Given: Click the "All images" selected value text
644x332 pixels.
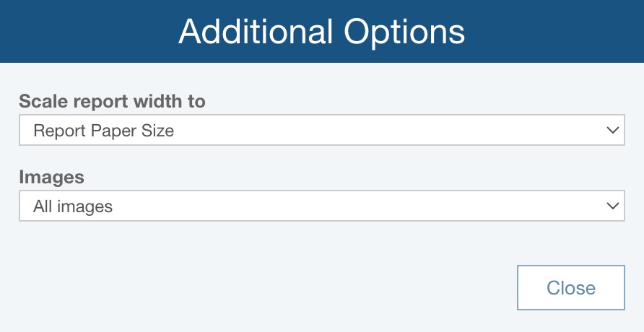Looking at the screenshot, I should point(73,206).
